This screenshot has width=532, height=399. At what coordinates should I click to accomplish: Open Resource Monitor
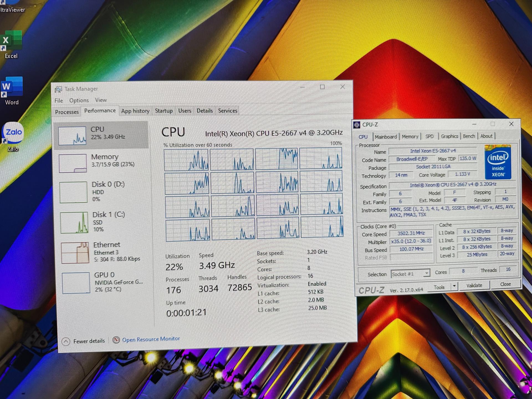tap(151, 339)
